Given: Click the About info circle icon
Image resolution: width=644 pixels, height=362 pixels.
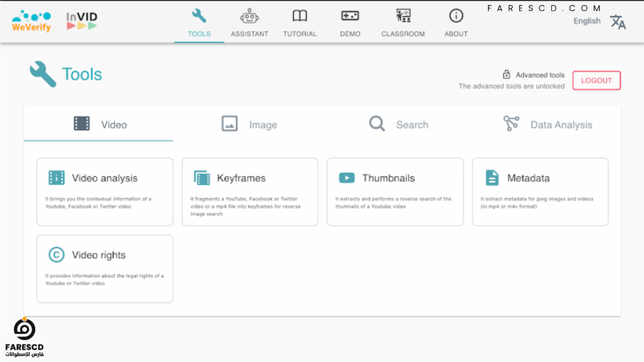Looking at the screenshot, I should pyautogui.click(x=456, y=16).
